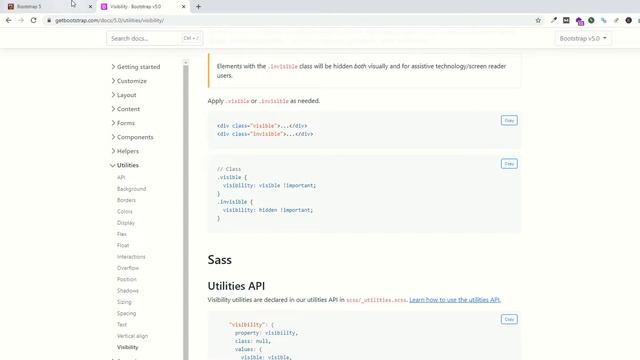Expand the Getting started section
The width and height of the screenshot is (640, 360).
coord(136,67)
